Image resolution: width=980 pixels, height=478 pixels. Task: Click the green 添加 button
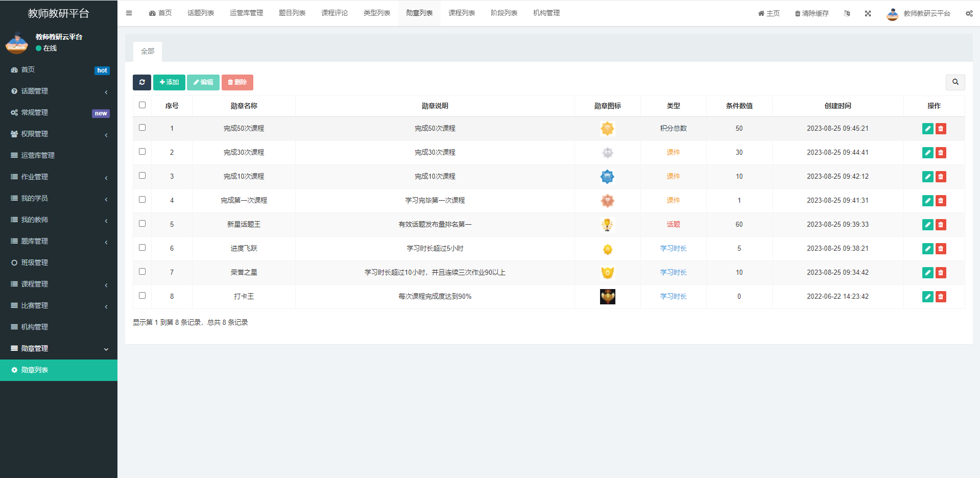coord(169,82)
